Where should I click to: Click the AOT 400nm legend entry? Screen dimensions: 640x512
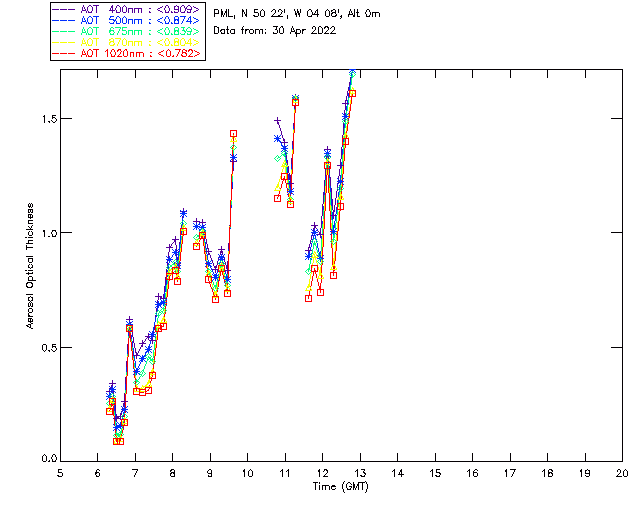pos(126,9)
